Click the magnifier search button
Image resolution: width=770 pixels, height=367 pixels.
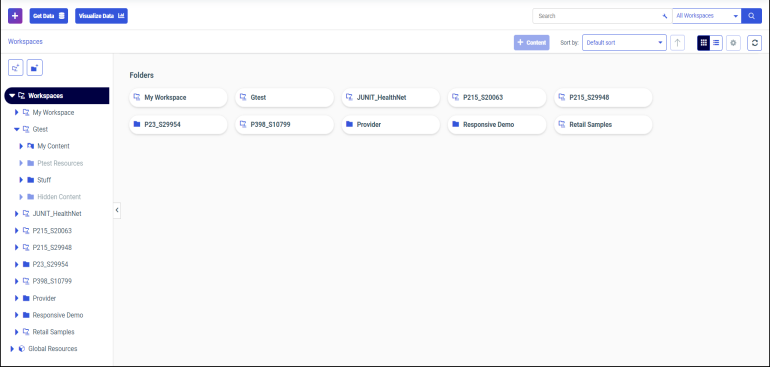tap(751, 16)
